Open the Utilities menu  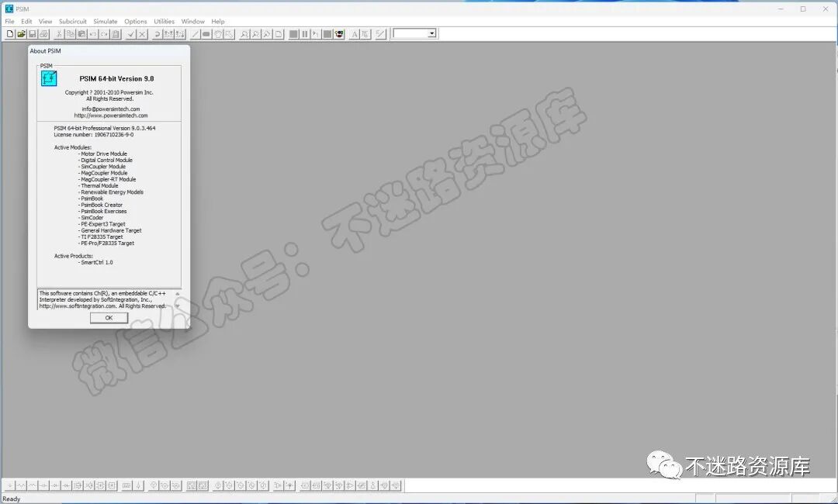164,22
